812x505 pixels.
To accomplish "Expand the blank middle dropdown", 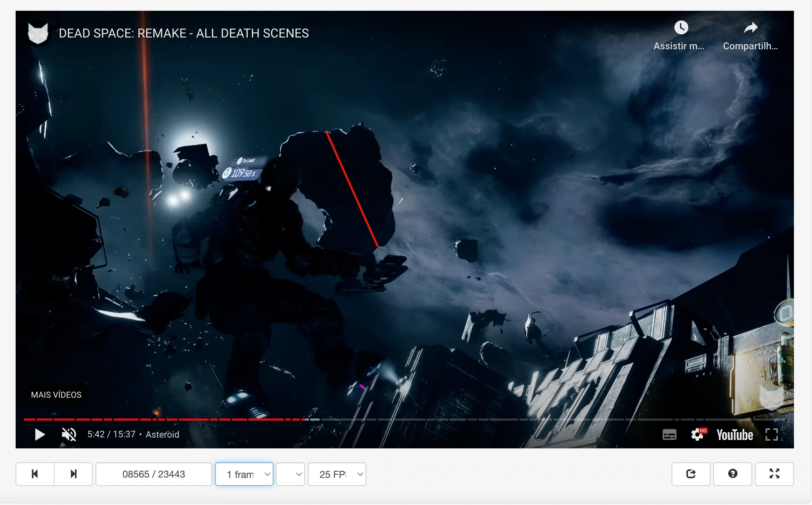I will pyautogui.click(x=290, y=474).
